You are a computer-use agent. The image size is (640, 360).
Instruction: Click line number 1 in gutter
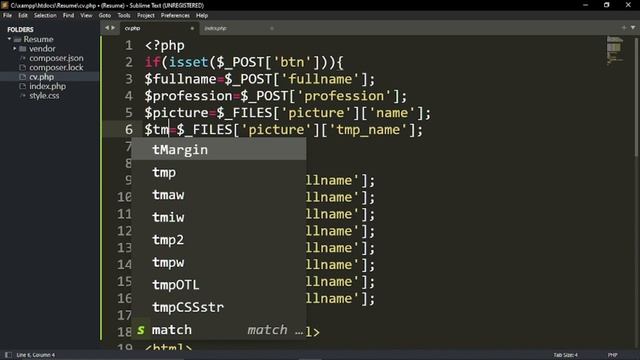(x=129, y=45)
